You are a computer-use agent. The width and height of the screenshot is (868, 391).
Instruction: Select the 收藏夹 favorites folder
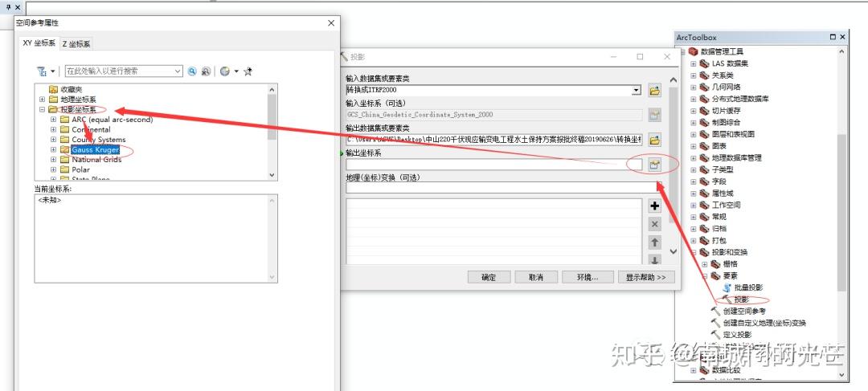pos(71,90)
